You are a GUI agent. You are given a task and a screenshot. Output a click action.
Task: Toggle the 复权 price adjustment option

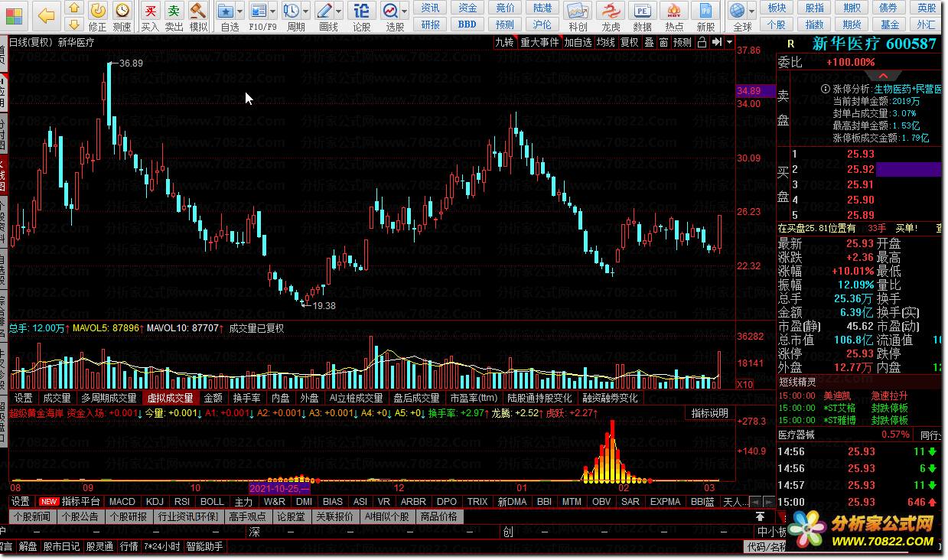point(629,43)
